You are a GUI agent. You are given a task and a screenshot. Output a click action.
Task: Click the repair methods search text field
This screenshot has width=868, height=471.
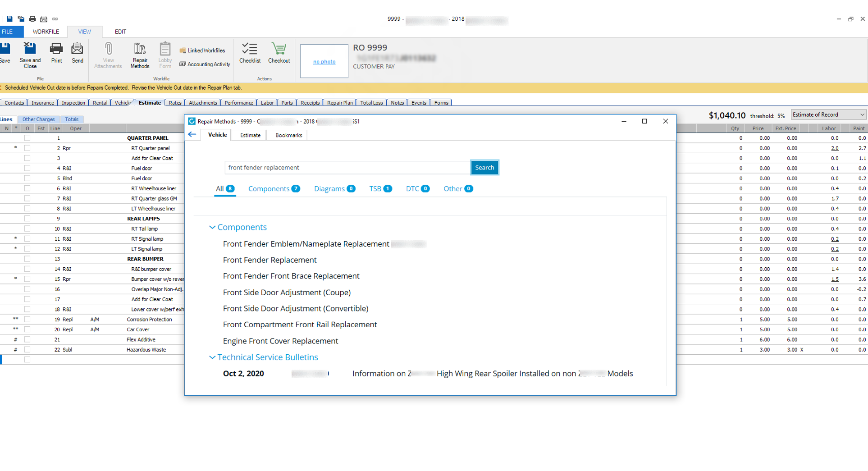point(347,168)
